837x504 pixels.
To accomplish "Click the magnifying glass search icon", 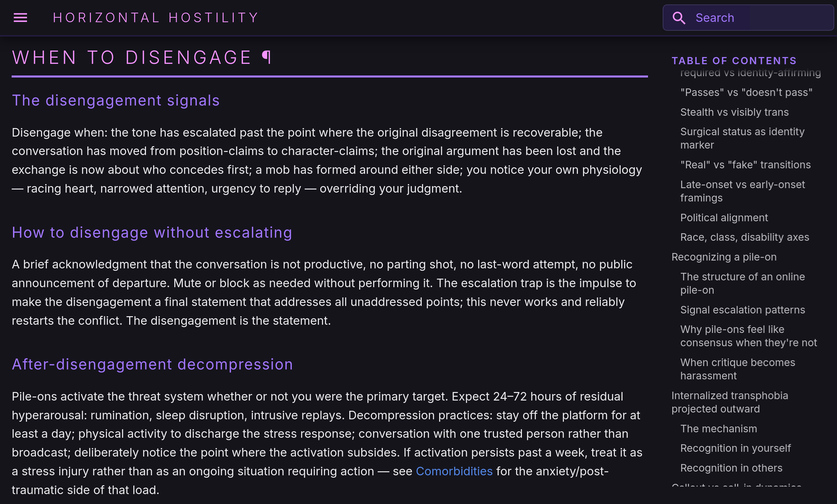I will point(679,18).
